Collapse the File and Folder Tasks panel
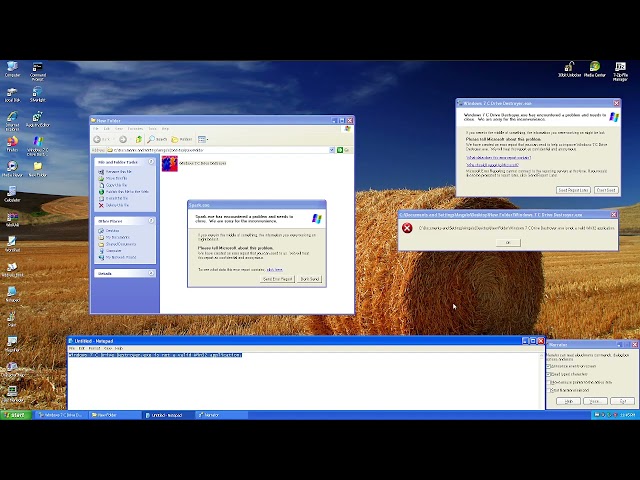 151,162
